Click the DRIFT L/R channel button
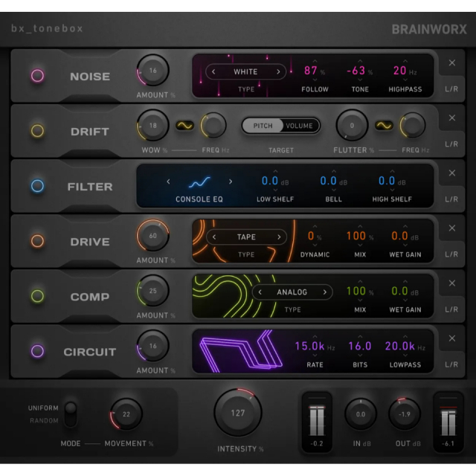Image resolution: width=476 pixels, height=476 pixels. (451, 144)
